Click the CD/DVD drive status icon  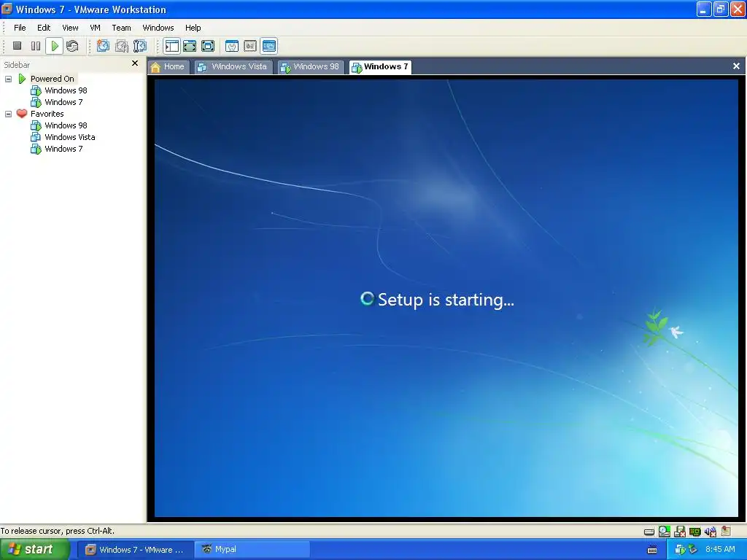coord(664,531)
